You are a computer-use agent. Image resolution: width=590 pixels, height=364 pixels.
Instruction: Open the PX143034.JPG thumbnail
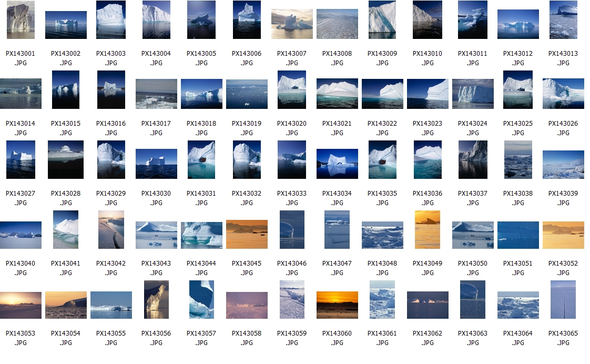(337, 164)
